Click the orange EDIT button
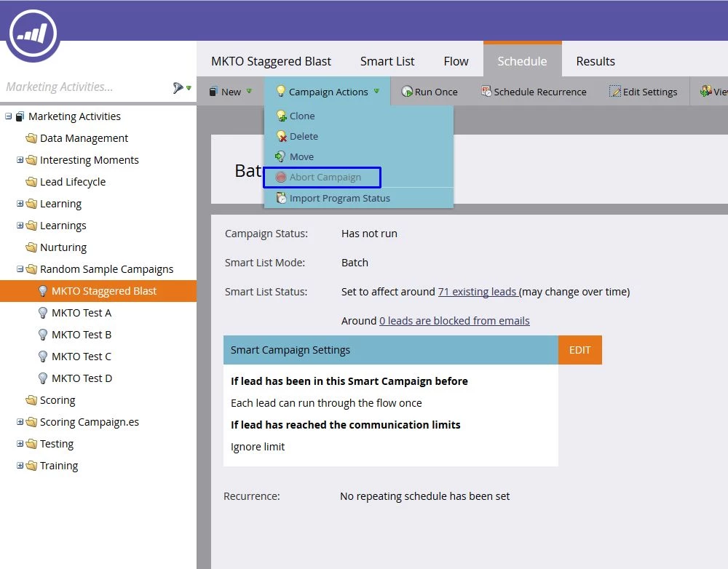 tap(580, 350)
